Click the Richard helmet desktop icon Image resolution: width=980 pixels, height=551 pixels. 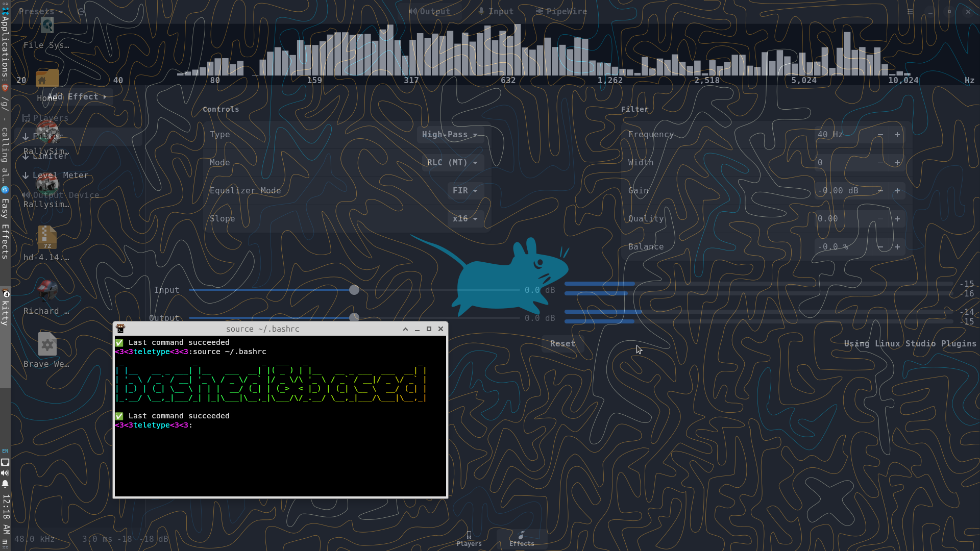[47, 290]
